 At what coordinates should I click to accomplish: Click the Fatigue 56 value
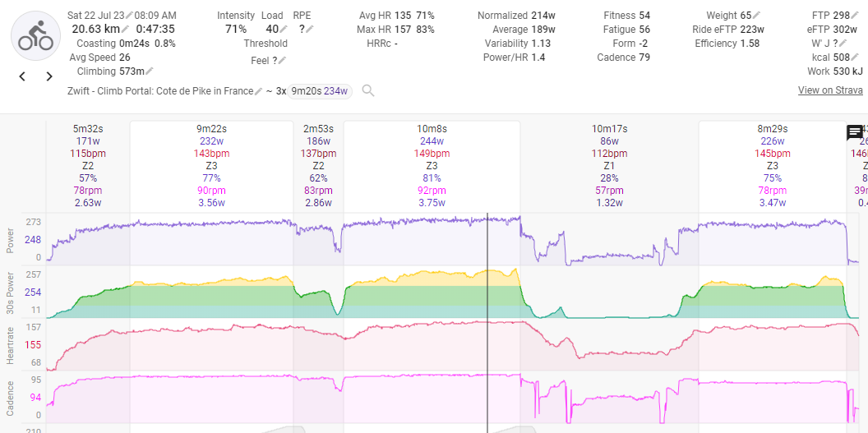tap(644, 30)
